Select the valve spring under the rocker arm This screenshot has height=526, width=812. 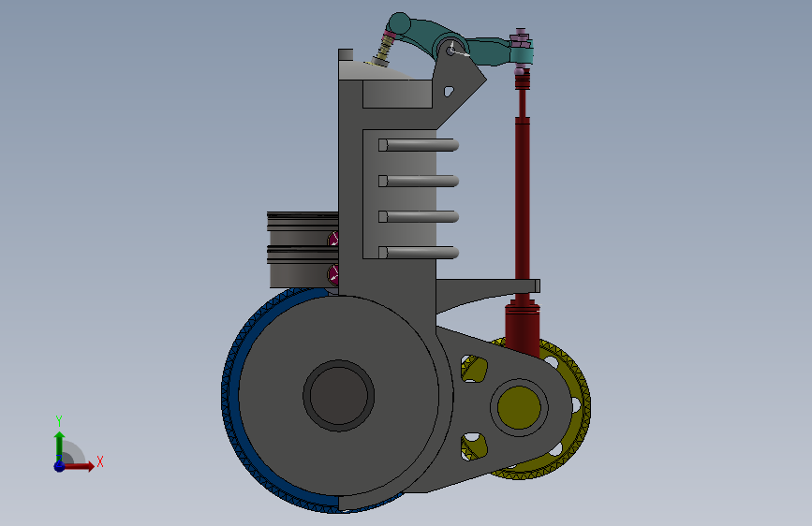click(x=385, y=48)
